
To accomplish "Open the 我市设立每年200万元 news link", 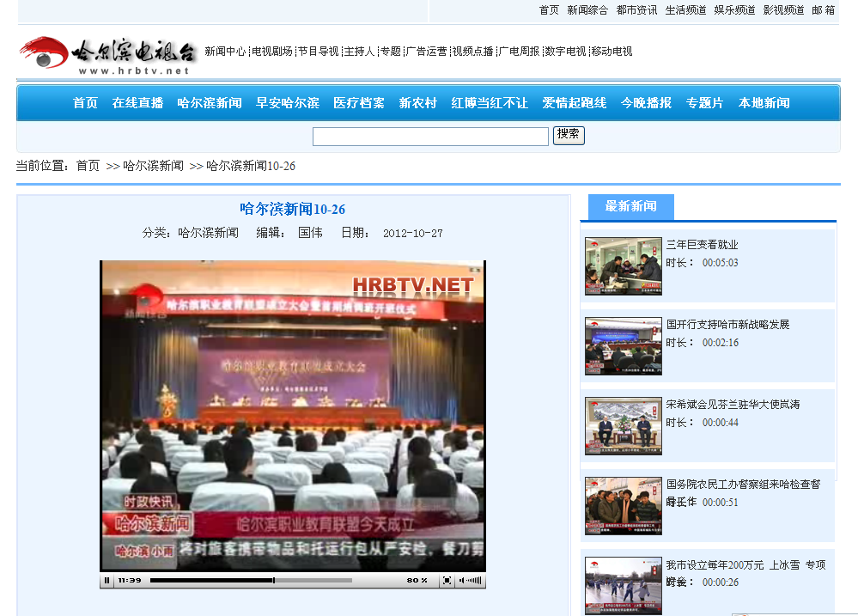I will tap(745, 565).
